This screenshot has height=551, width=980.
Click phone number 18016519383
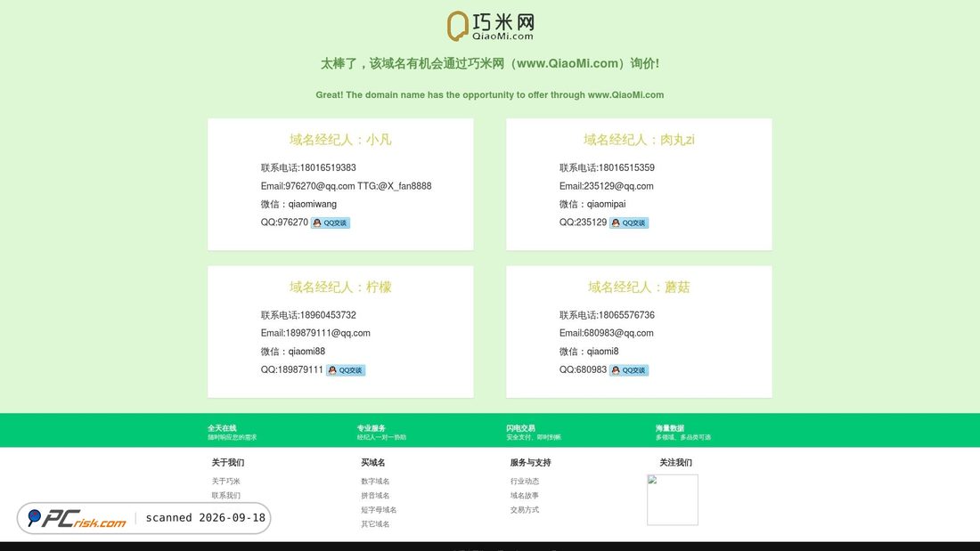328,168
